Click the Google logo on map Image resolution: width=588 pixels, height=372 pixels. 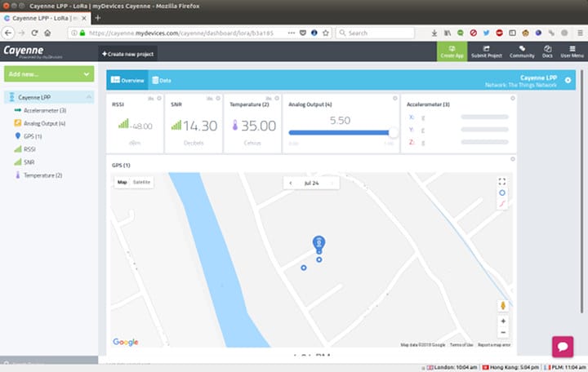click(x=126, y=342)
